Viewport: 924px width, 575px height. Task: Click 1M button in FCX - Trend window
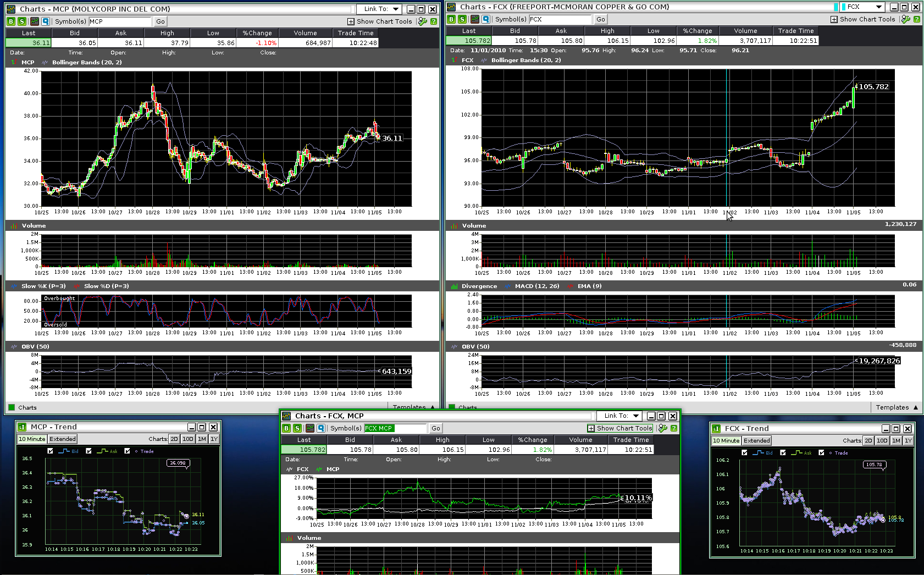[896, 441]
